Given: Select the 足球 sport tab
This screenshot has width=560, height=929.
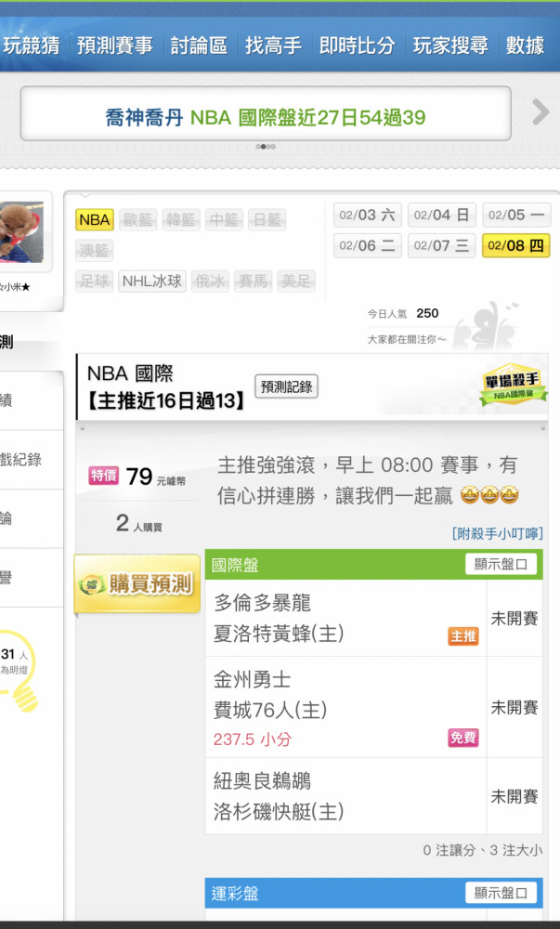Looking at the screenshot, I should (94, 281).
